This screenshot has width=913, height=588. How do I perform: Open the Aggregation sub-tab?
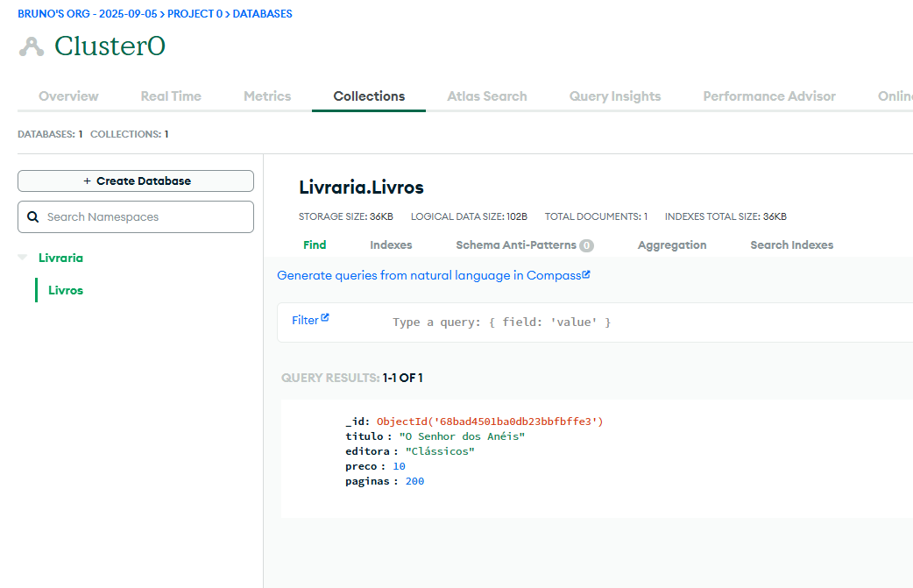tap(672, 245)
